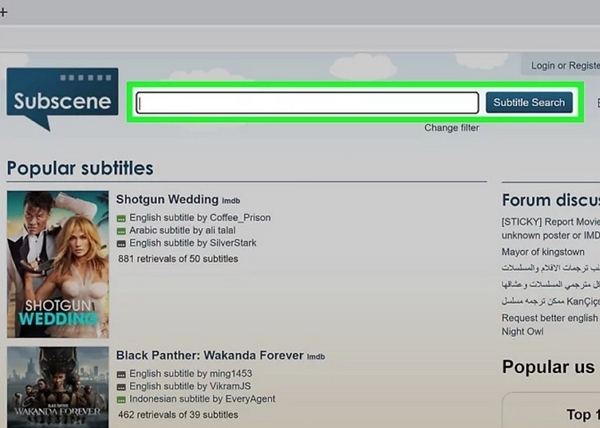The width and height of the screenshot is (600, 428).
Task: Focus the subtitle search input field
Action: 307,103
